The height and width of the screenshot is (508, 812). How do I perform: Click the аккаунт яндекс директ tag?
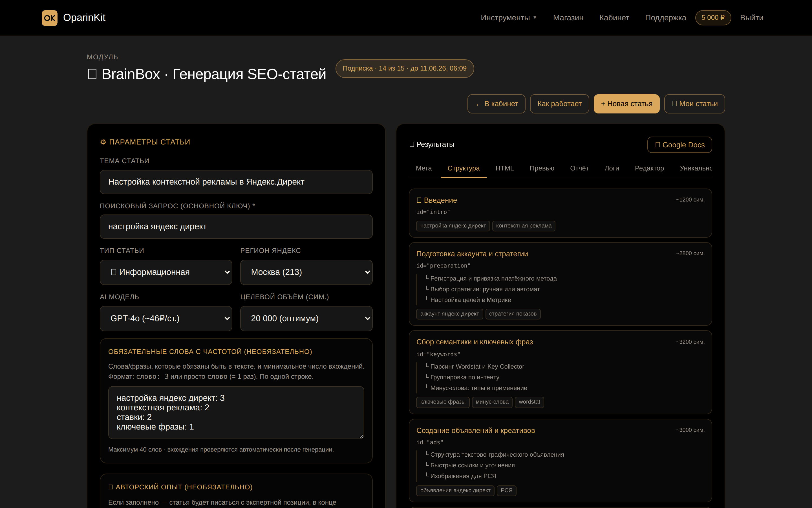point(450,314)
